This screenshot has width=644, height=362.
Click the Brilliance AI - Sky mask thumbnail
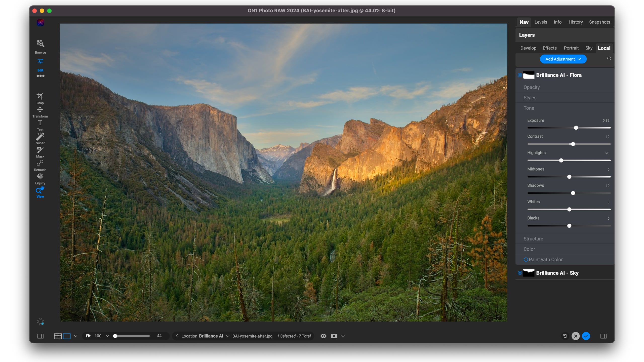click(x=529, y=273)
